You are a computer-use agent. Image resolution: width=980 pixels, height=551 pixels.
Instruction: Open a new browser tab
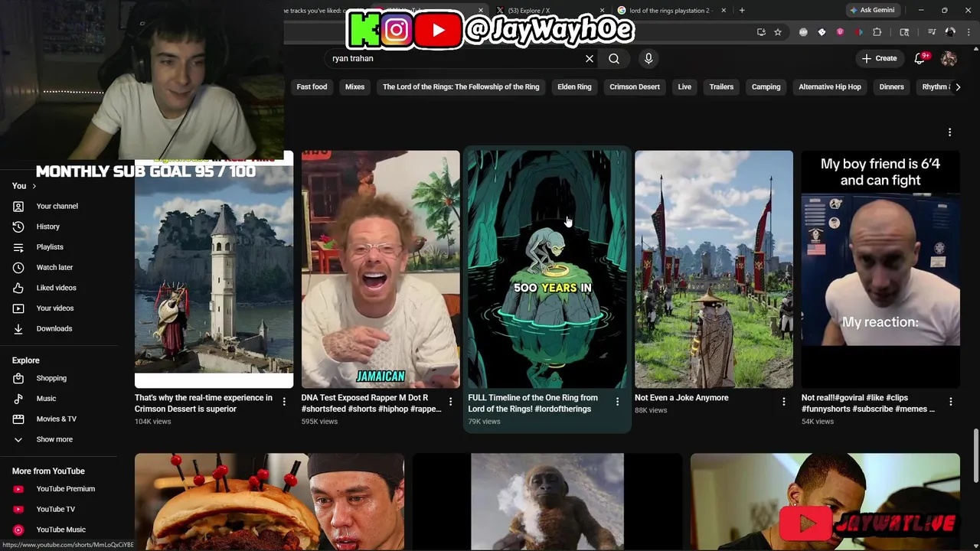pos(742,10)
